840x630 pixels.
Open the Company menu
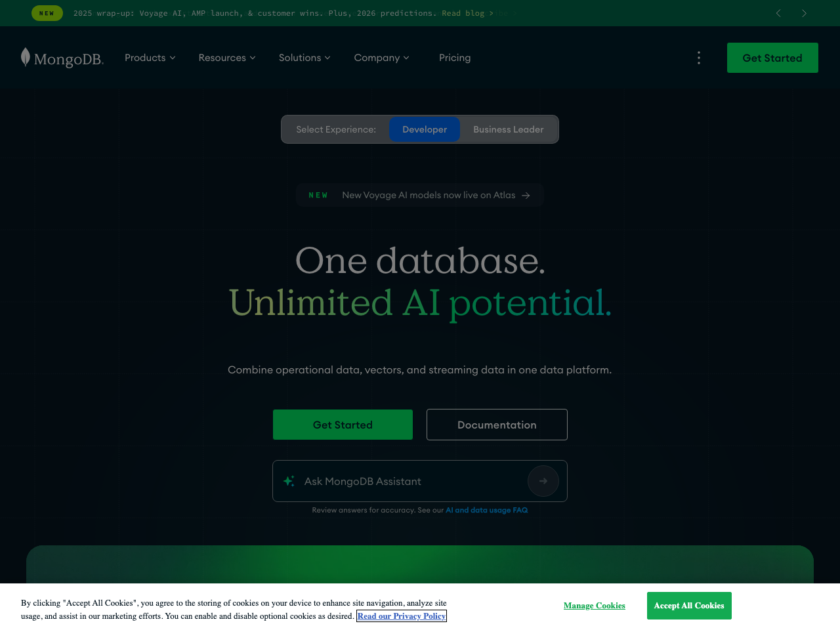pos(381,58)
